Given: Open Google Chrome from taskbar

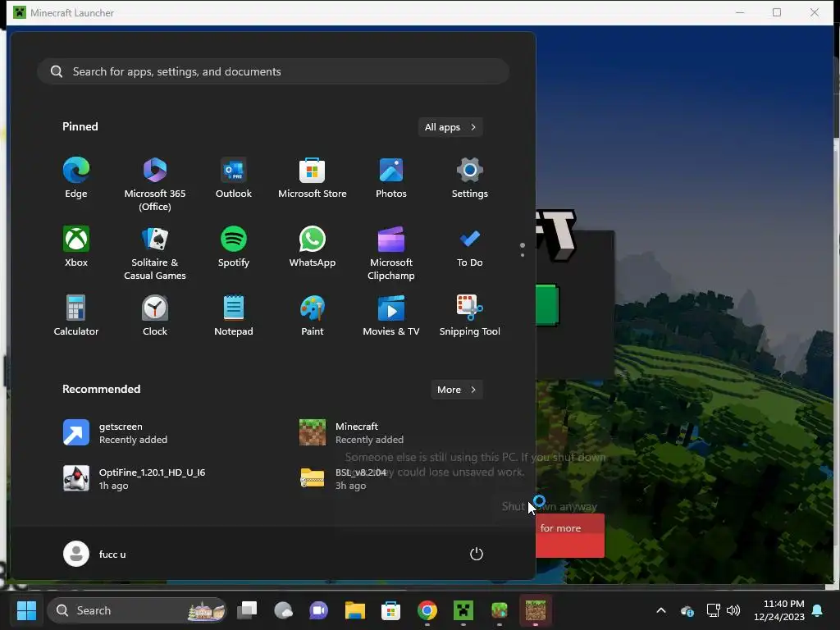Looking at the screenshot, I should (427, 610).
